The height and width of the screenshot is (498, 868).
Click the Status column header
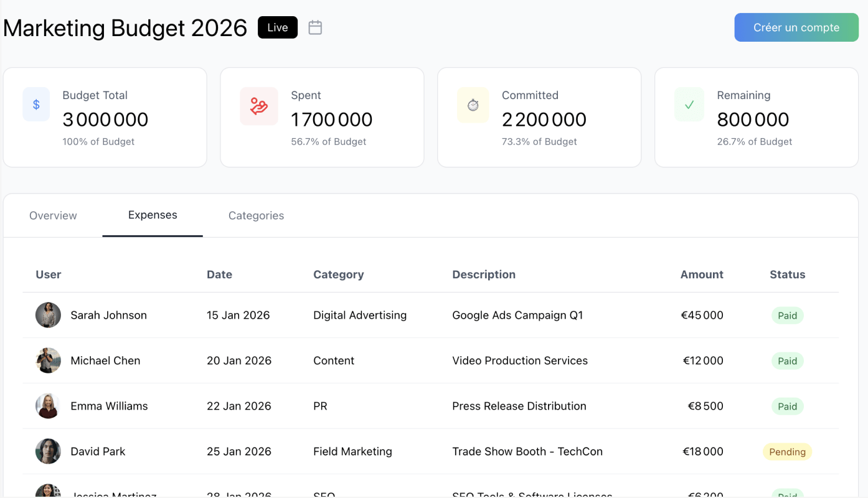787,275
